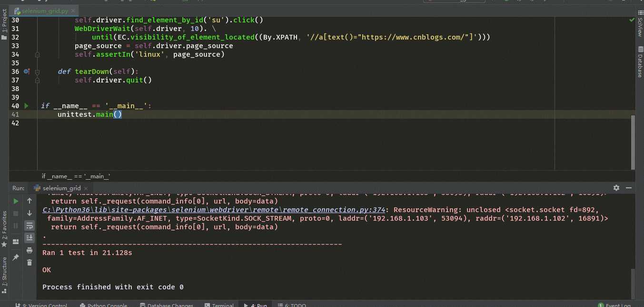Screen dimensions: 644x307
Task: Open the remote_connection.py:374 traceback link
Action: tap(214, 210)
